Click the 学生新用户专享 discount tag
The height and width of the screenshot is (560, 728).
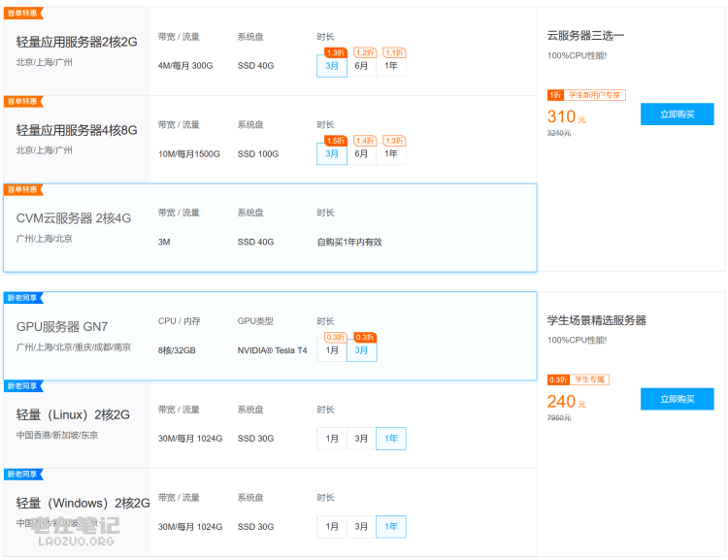tap(595, 95)
